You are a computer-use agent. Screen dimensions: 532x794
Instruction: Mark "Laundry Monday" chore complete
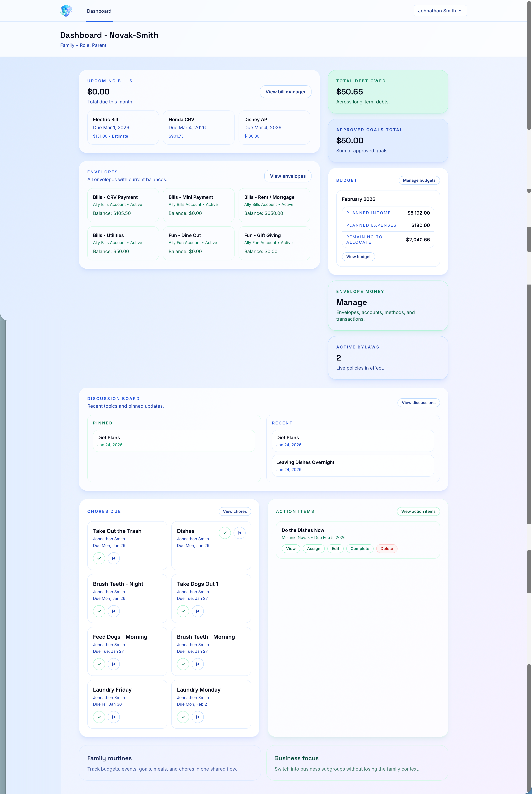click(x=183, y=717)
